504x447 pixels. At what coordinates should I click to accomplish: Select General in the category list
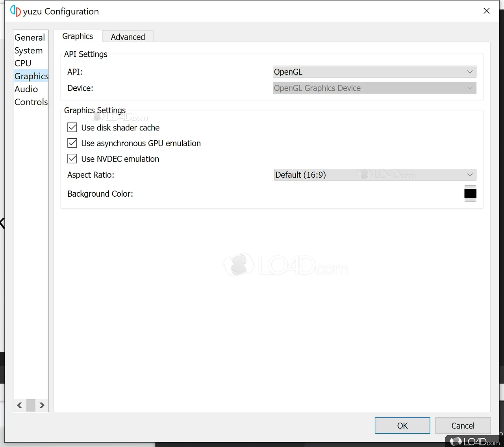[30, 37]
